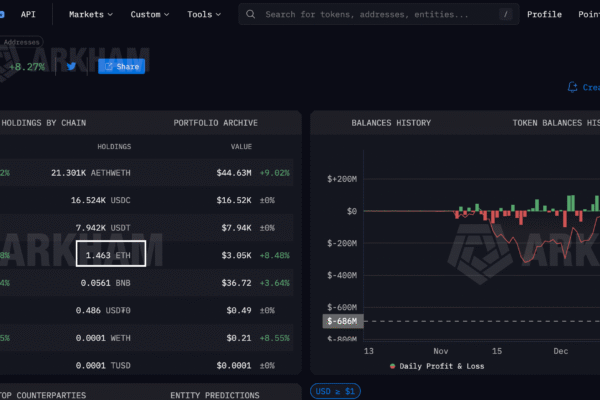The width and height of the screenshot is (600, 400).
Task: Click the magnifier icon in search bar
Action: [249, 15]
